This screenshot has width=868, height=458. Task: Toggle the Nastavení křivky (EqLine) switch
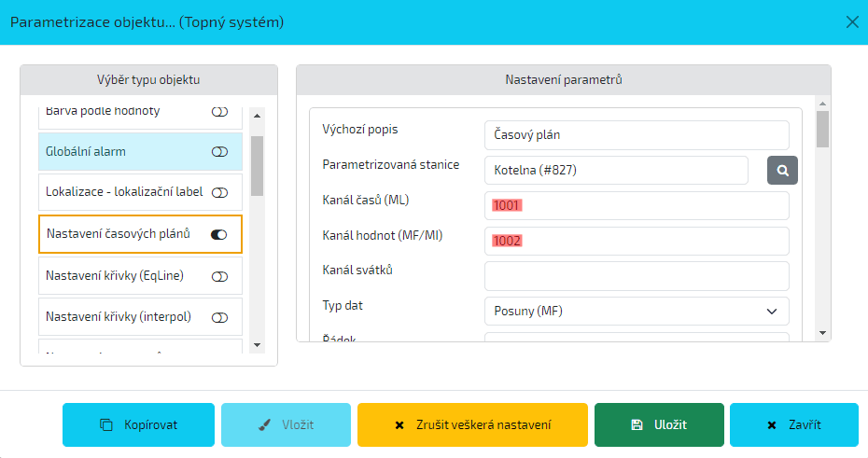[x=219, y=276]
